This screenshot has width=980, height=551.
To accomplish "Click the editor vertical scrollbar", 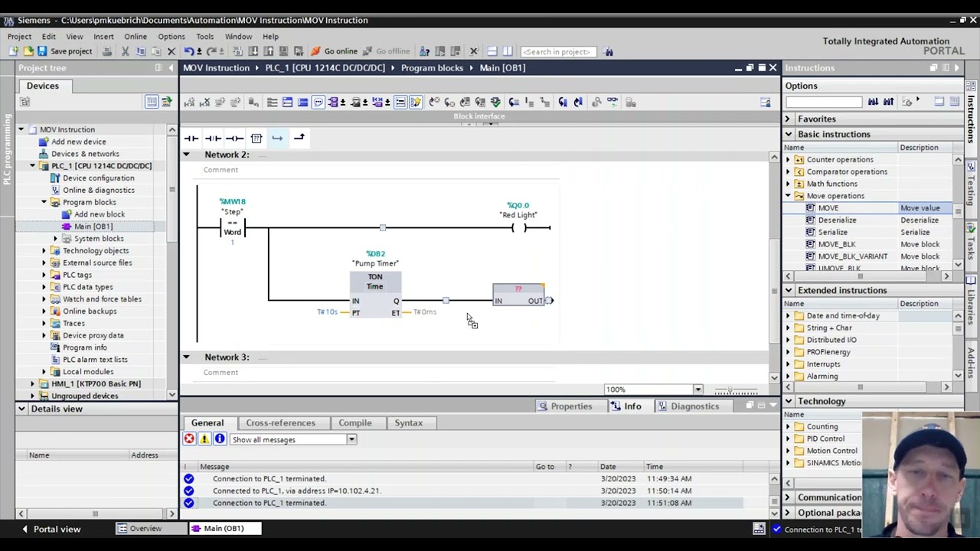I will (774, 268).
